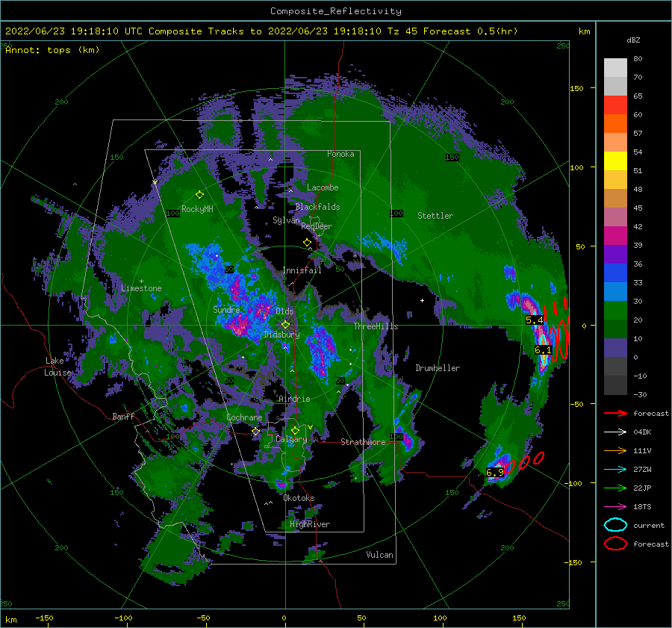Select the storm top label 6.9

494,473
